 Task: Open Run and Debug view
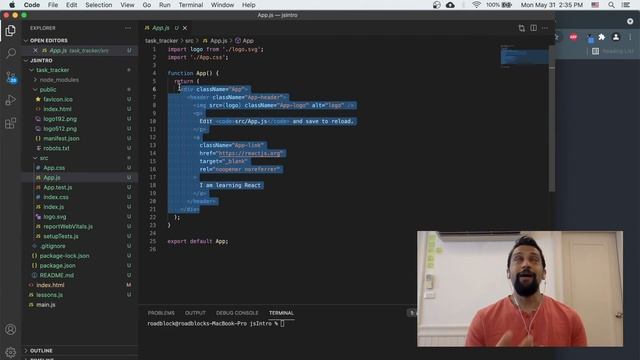pyautogui.click(x=11, y=100)
